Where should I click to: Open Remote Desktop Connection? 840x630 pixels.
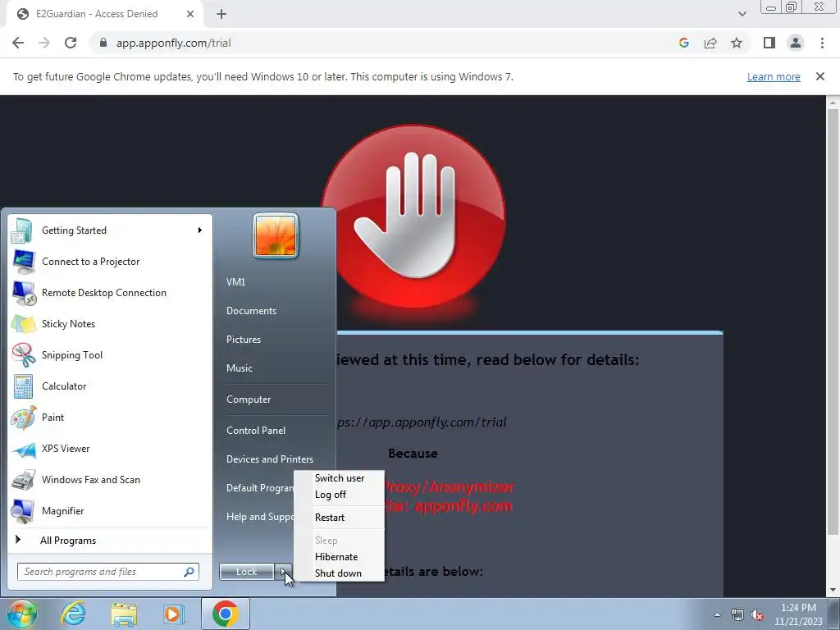[x=110, y=293]
